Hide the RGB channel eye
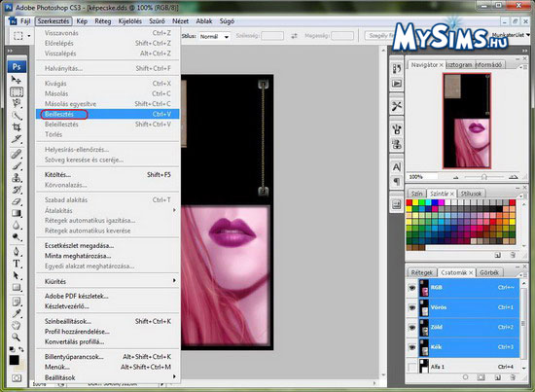The image size is (535, 392). (x=412, y=288)
